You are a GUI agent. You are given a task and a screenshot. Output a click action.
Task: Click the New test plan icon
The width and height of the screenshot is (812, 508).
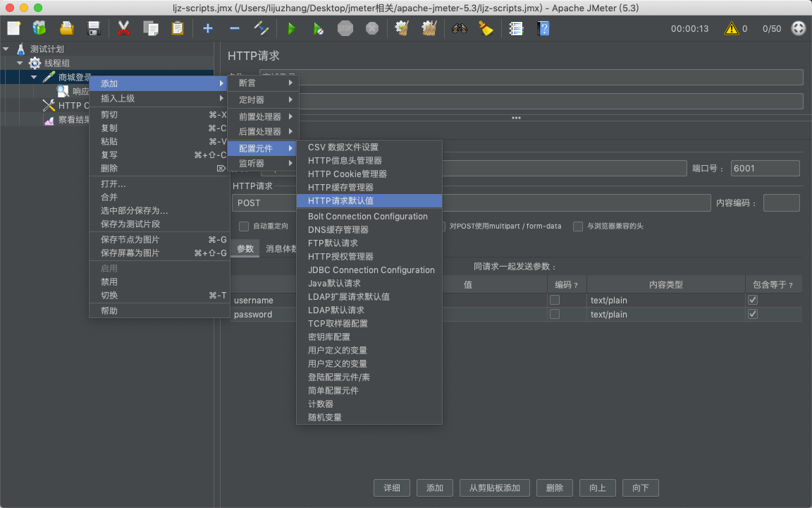14,28
